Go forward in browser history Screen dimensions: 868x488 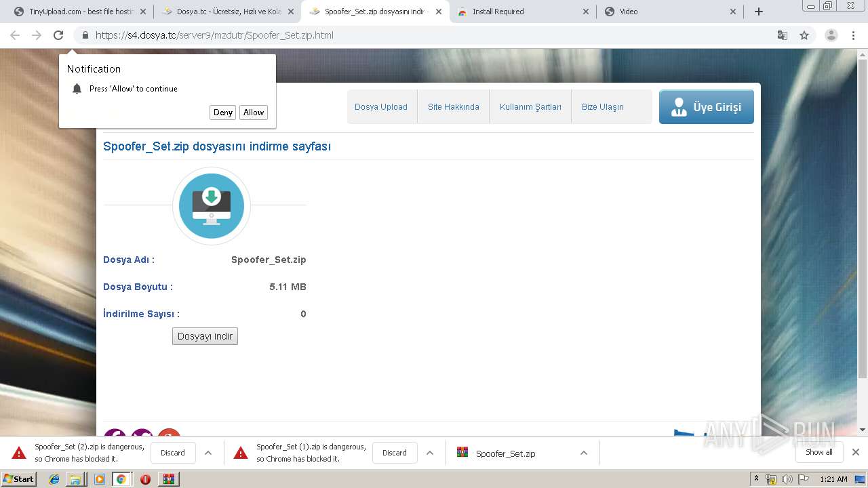(x=37, y=35)
